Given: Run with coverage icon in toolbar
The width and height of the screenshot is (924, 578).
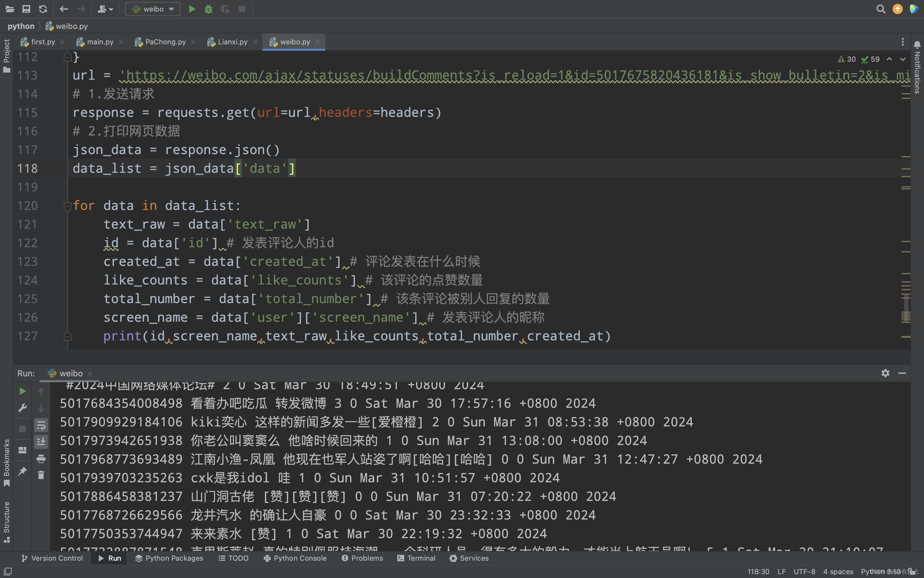Looking at the screenshot, I should pos(225,9).
